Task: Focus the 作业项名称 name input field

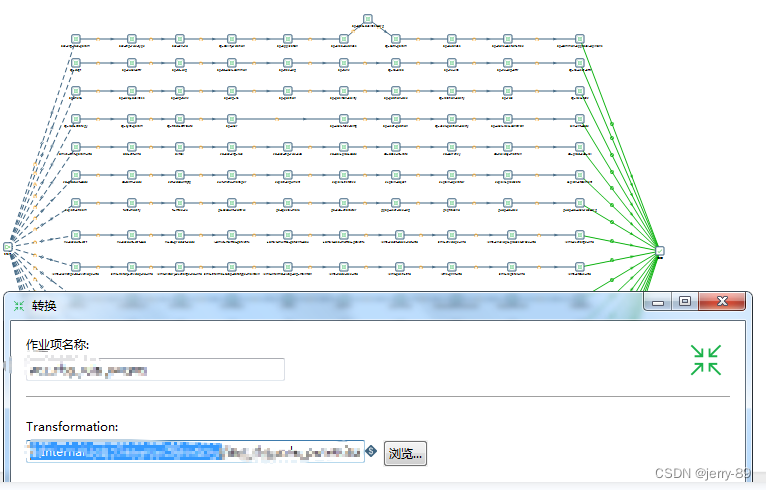Action: coord(155,369)
